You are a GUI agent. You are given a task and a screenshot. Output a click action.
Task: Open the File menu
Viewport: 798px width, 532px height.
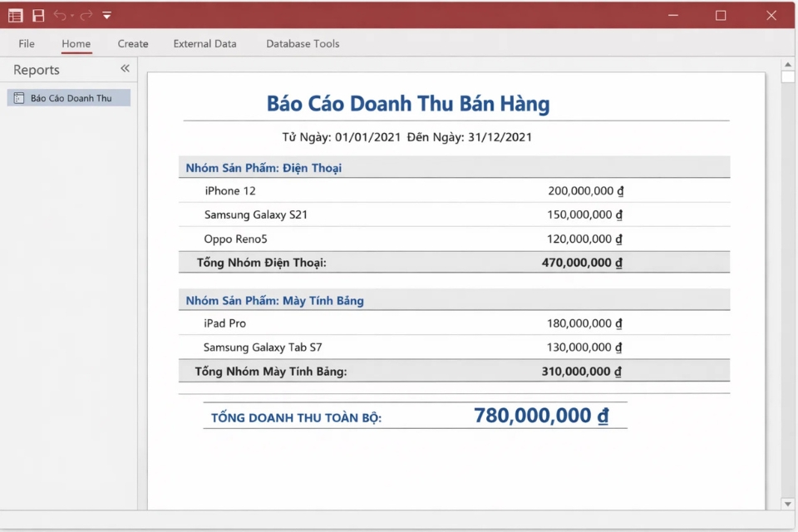[26, 43]
